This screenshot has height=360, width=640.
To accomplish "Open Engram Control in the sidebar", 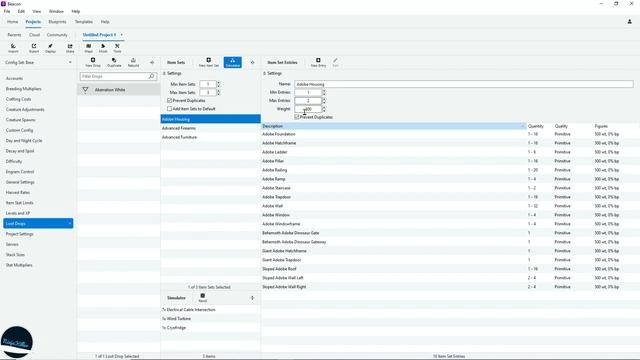I will coord(38,172).
